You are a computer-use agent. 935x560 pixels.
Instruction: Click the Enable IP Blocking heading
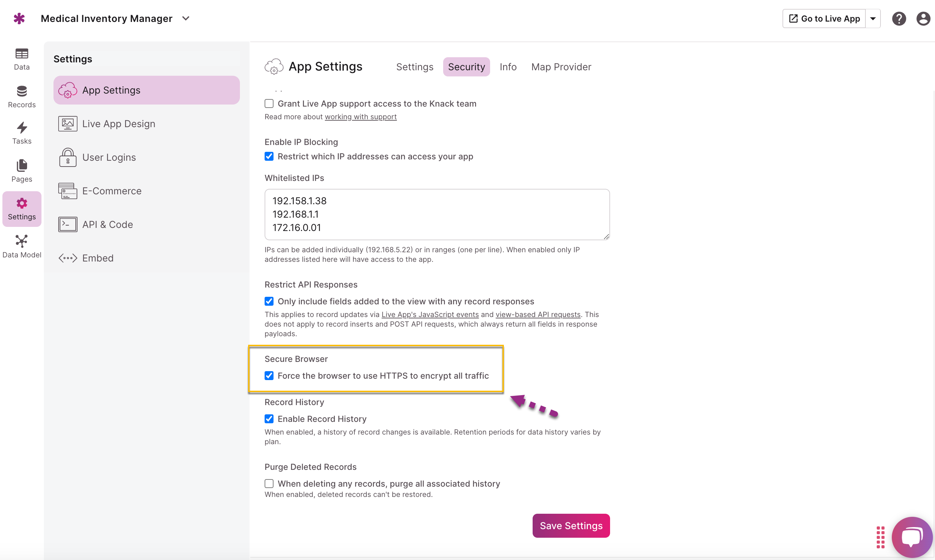[x=301, y=142]
